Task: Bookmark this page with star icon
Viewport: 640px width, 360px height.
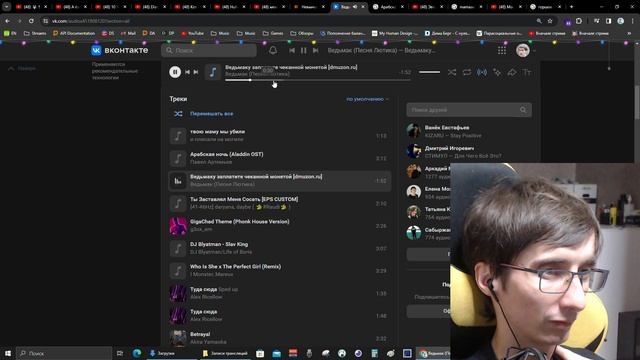Action: coord(550,21)
